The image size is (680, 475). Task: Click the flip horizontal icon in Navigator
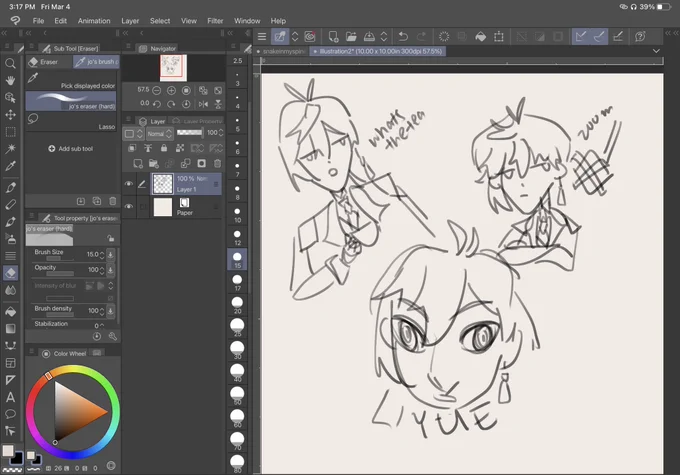click(203, 104)
